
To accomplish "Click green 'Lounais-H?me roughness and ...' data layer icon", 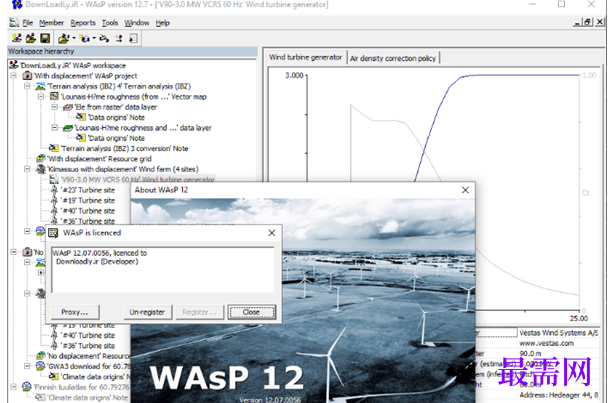I will [68, 128].
